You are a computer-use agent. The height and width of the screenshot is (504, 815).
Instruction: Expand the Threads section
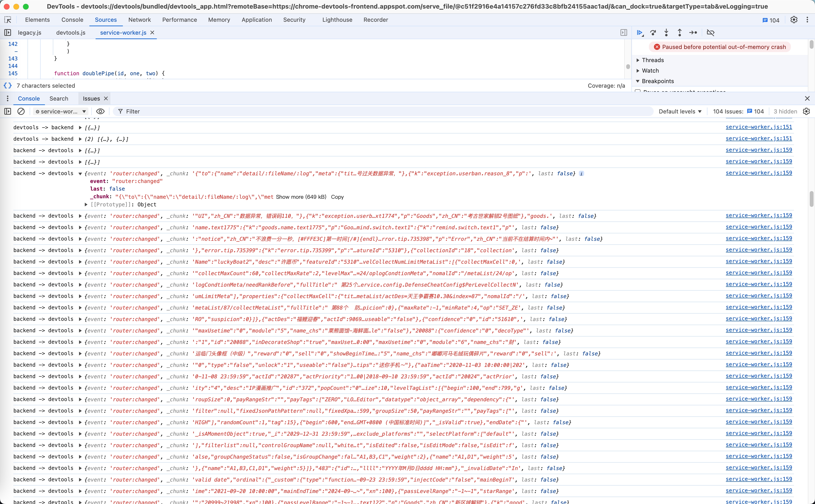click(653, 60)
